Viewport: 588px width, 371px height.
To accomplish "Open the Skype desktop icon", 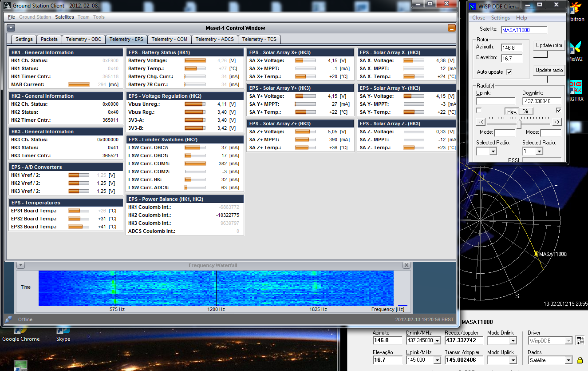I will click(x=63, y=332).
